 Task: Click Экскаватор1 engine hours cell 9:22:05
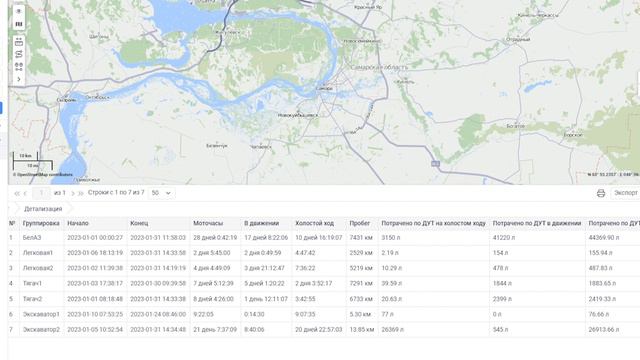(203, 314)
